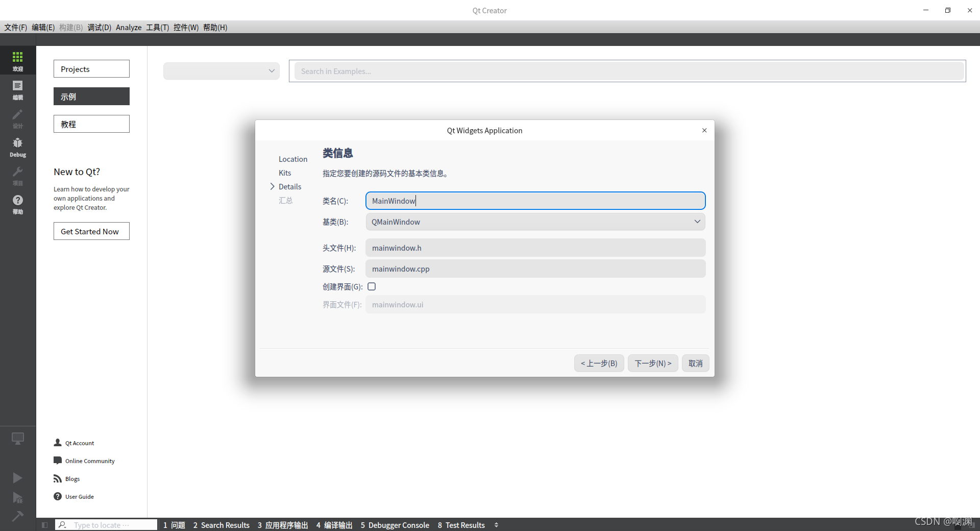Open the 5 Debugger Console pane
The image size is (980, 531).
click(x=395, y=525)
